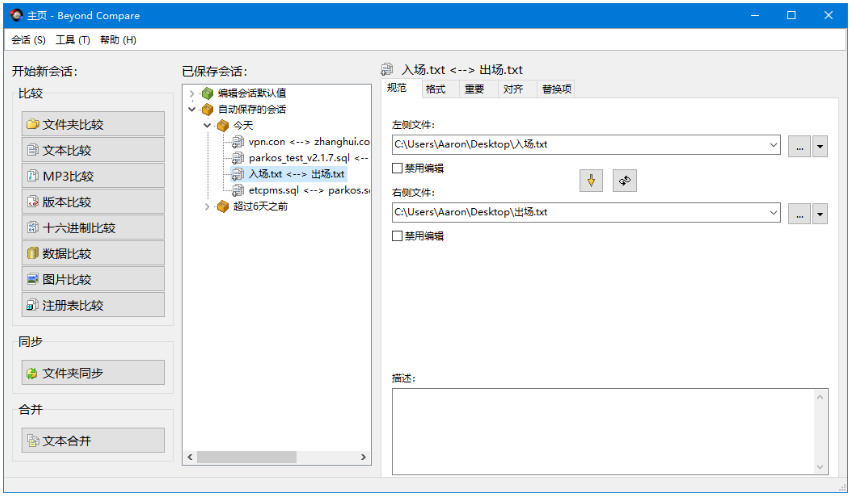
Task: Open data compare (数据比较)
Action: pyautogui.click(x=93, y=253)
